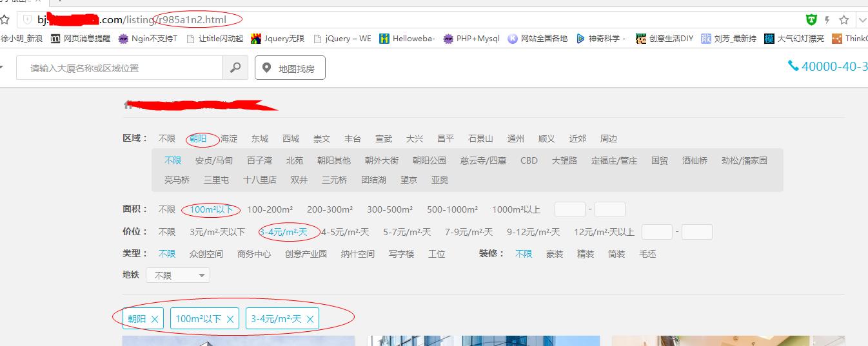Select the 望京 sub-area
The image size is (868, 346).
coord(409,180)
